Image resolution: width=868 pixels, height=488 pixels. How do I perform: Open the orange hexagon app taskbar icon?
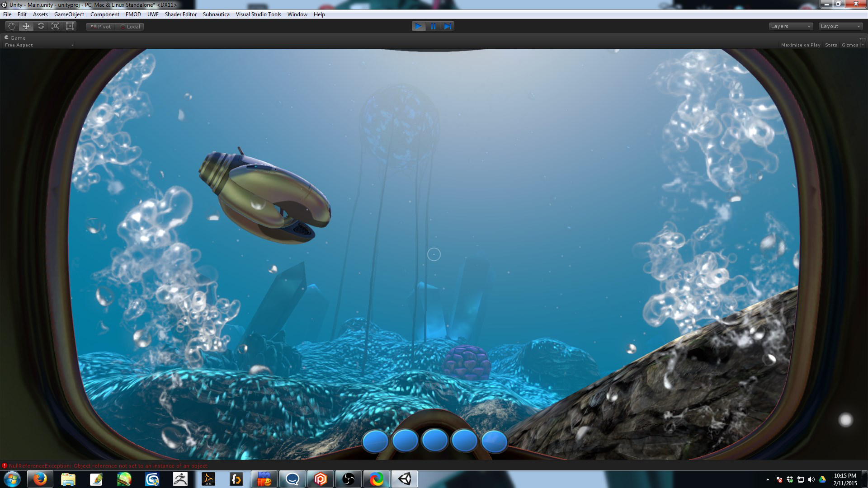pyautogui.click(x=321, y=479)
